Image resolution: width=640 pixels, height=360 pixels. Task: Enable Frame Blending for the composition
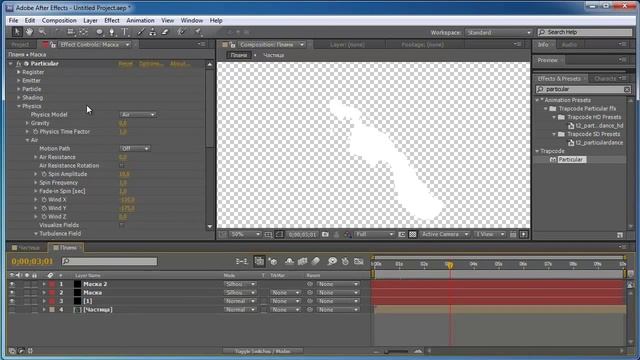pos(302,261)
